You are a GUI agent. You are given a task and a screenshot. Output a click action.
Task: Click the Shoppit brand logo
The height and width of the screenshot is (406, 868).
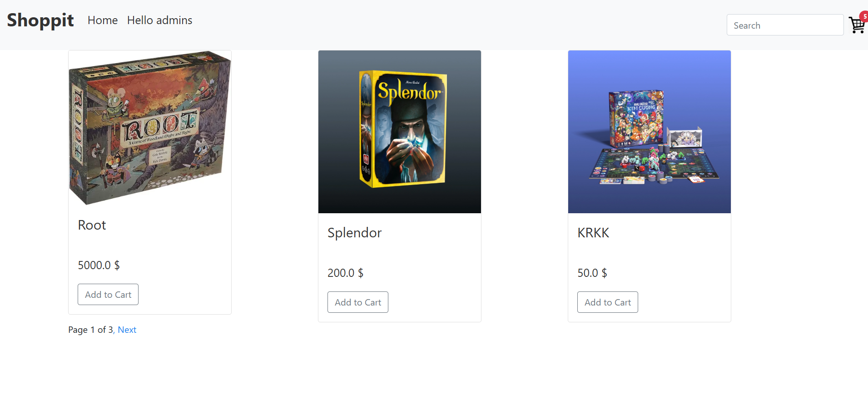click(x=40, y=20)
